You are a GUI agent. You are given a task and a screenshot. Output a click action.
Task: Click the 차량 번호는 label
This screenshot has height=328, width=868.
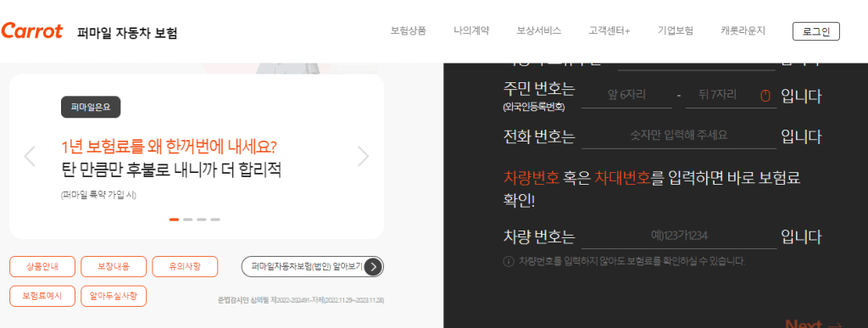pyautogui.click(x=539, y=237)
